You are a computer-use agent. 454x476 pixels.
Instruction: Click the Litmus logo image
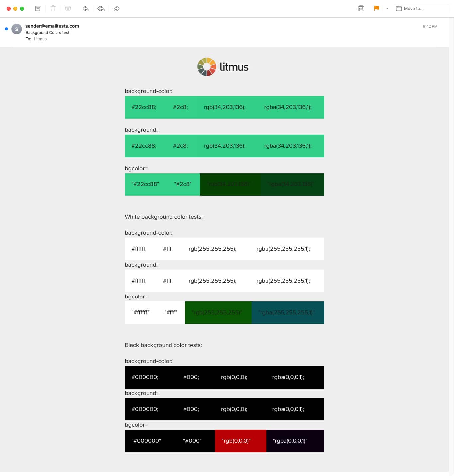coord(223,67)
